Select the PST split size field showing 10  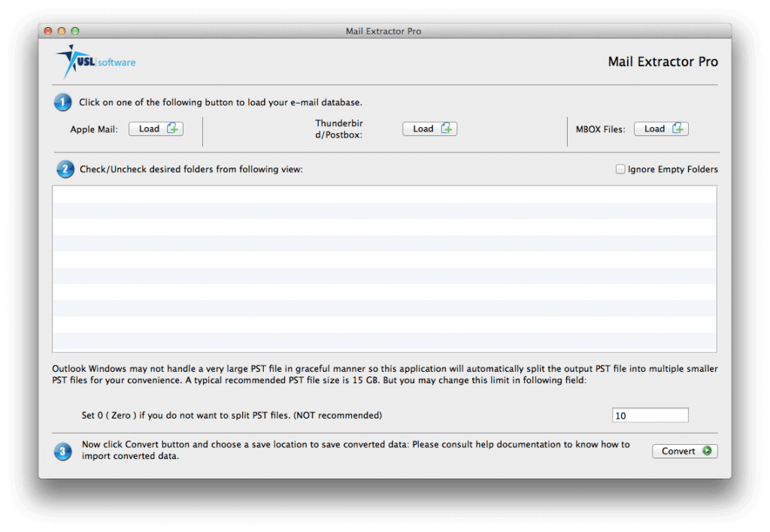(650, 414)
